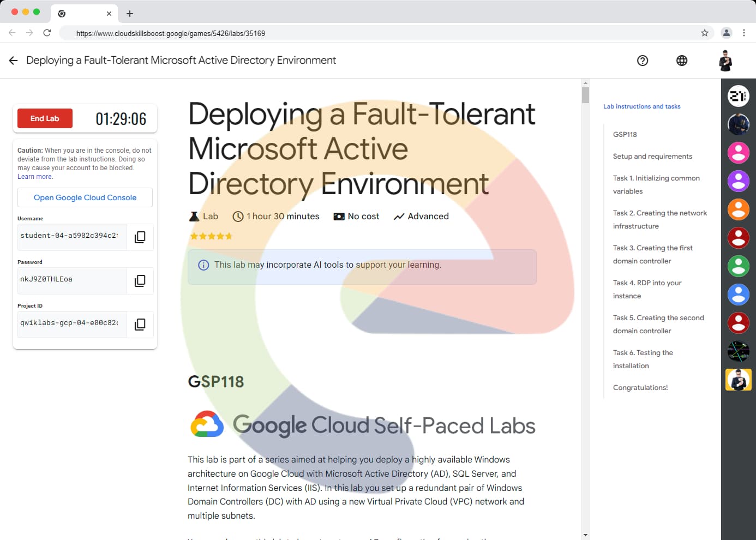Image resolution: width=756 pixels, height=540 pixels.
Task: Click the Password field
Action: coord(72,280)
